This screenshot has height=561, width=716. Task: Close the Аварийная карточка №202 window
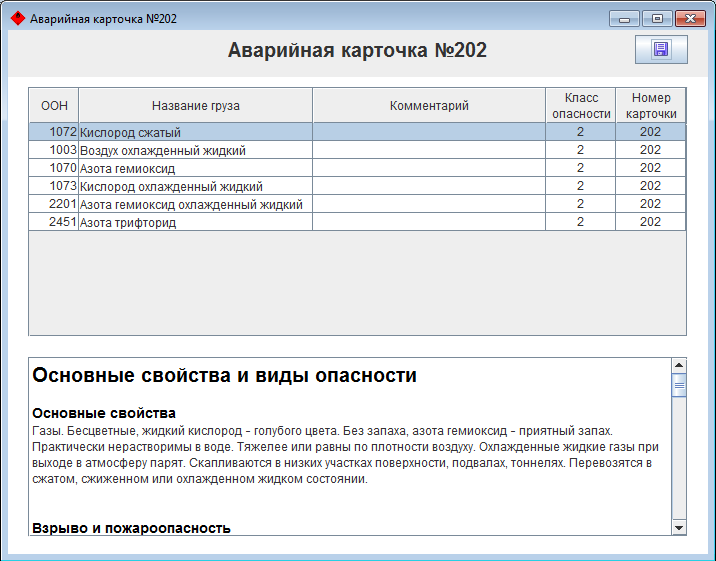690,19
